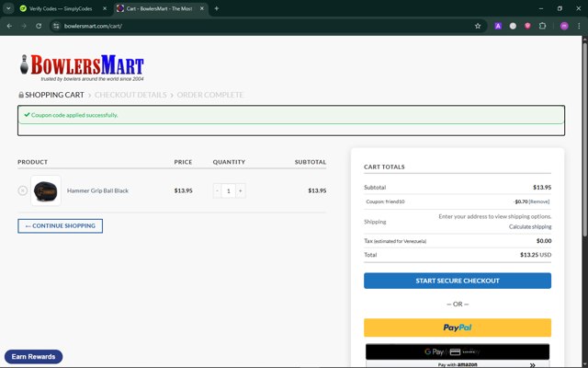Click the browser forward arrow
588x368 pixels.
24,26
